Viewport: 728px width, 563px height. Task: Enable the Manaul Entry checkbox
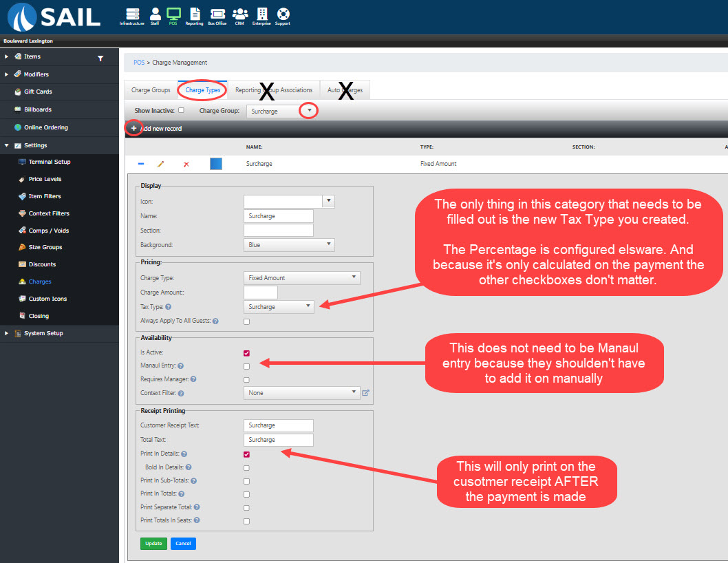[246, 366]
